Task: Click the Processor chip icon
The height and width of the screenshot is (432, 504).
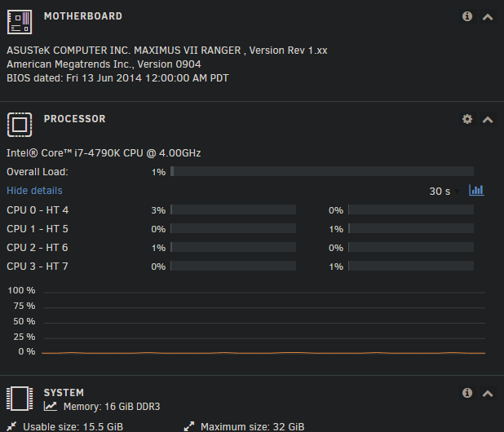Action: point(20,125)
